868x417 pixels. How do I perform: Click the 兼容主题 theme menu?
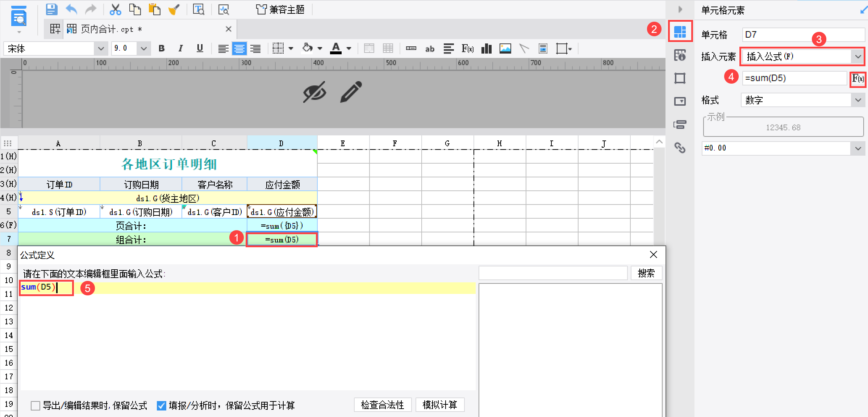[281, 9]
